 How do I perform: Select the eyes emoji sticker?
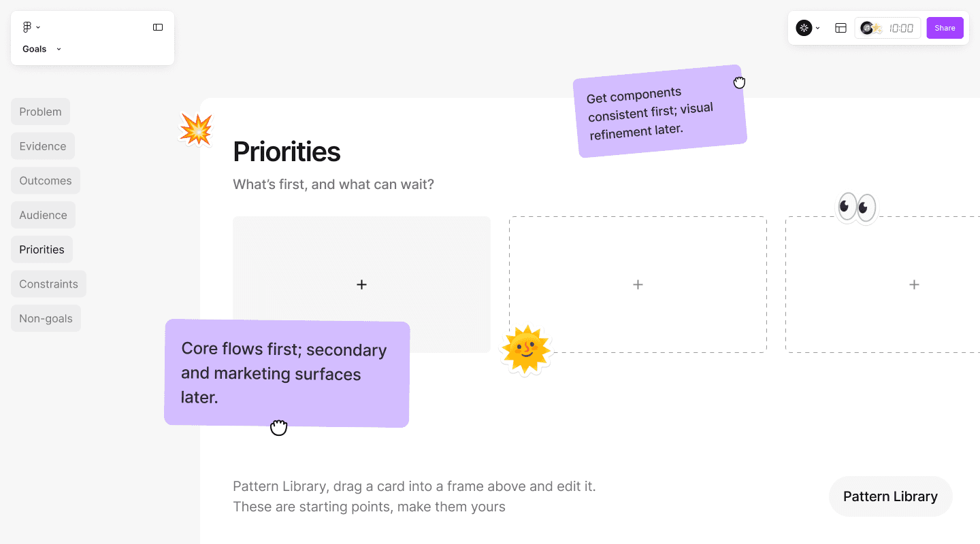tap(857, 207)
